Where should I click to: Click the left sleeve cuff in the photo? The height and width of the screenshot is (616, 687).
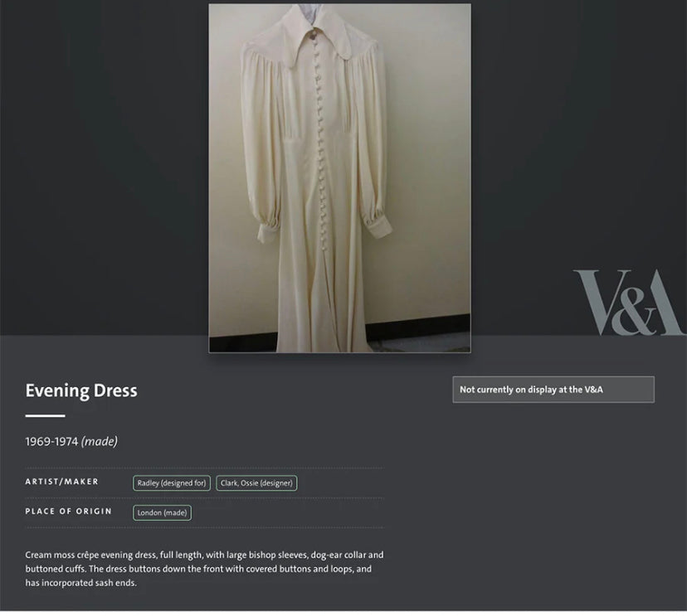coord(266,232)
